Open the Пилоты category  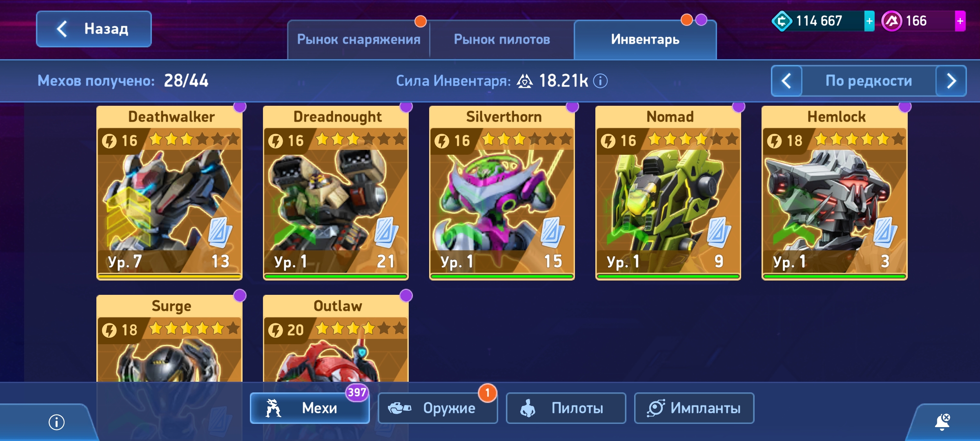pyautogui.click(x=566, y=408)
